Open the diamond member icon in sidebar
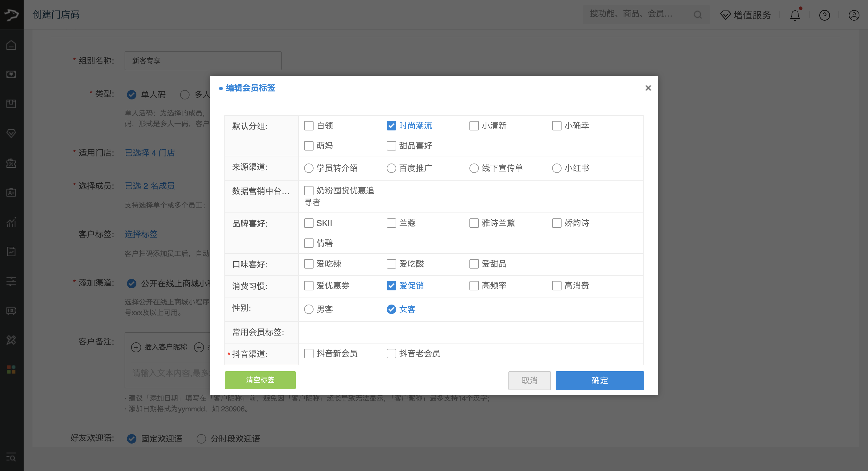The image size is (868, 471). point(11,133)
